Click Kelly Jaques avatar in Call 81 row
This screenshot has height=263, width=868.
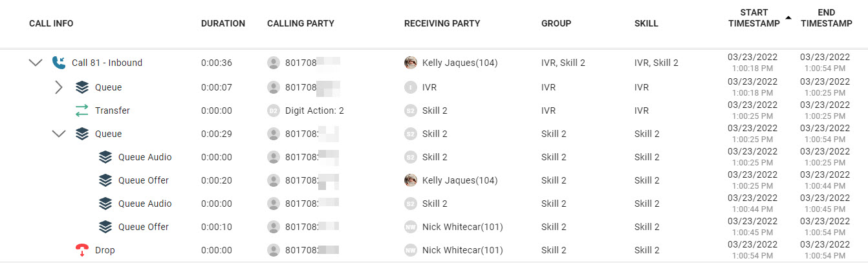click(410, 63)
